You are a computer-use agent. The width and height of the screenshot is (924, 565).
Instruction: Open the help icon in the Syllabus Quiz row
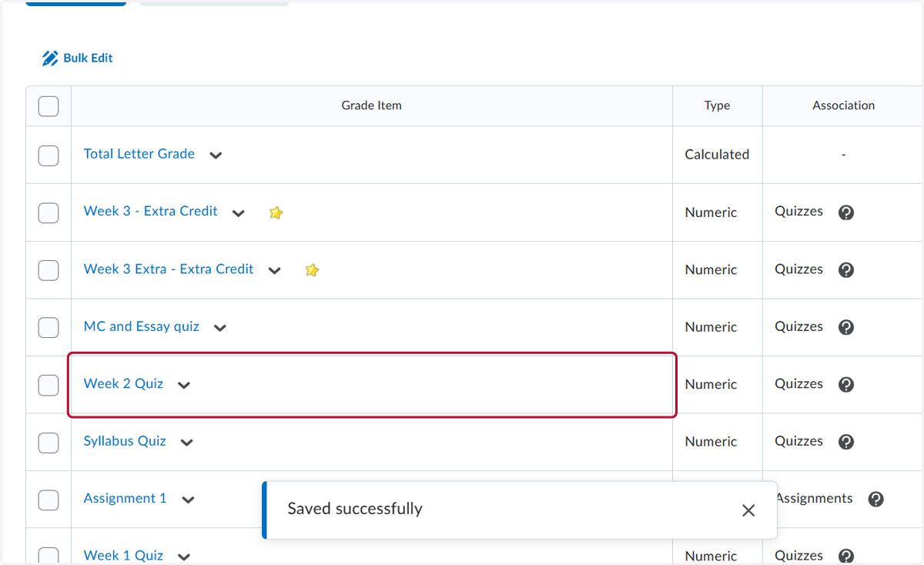(846, 442)
